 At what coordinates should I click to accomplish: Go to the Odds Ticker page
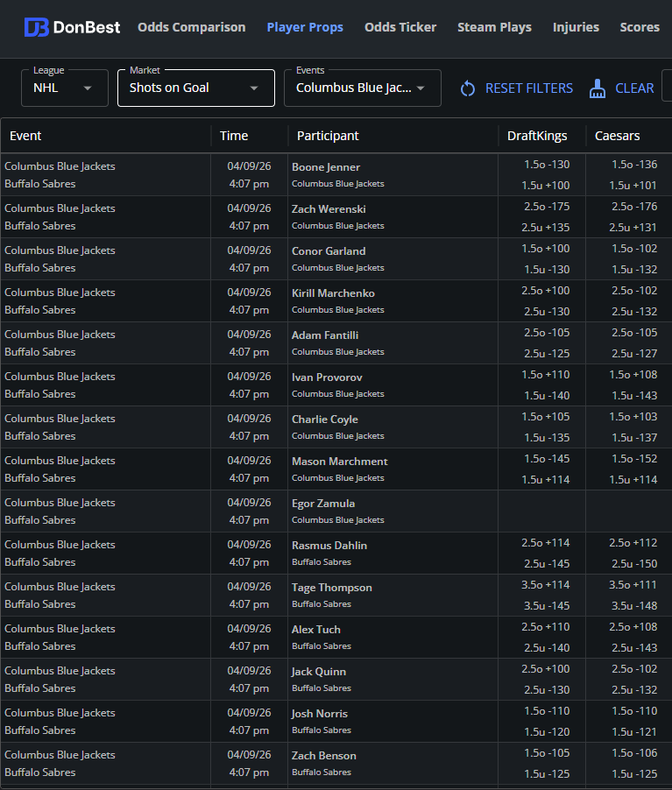pyautogui.click(x=400, y=27)
